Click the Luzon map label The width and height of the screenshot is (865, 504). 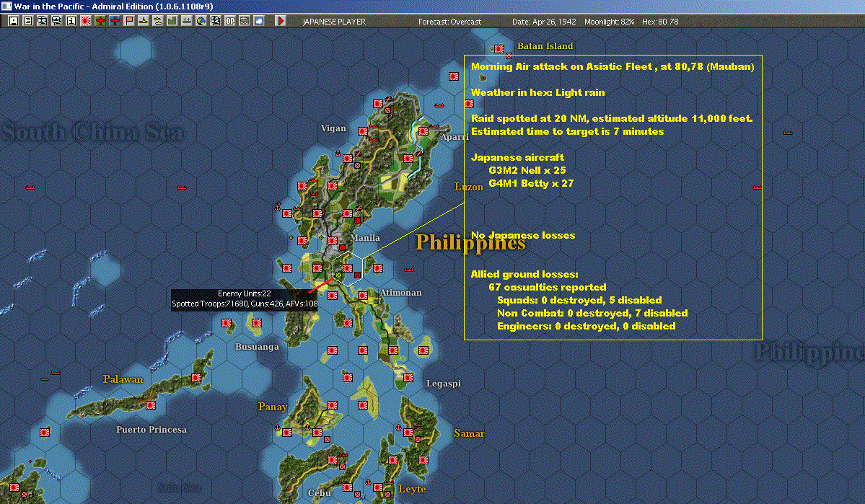pyautogui.click(x=469, y=187)
